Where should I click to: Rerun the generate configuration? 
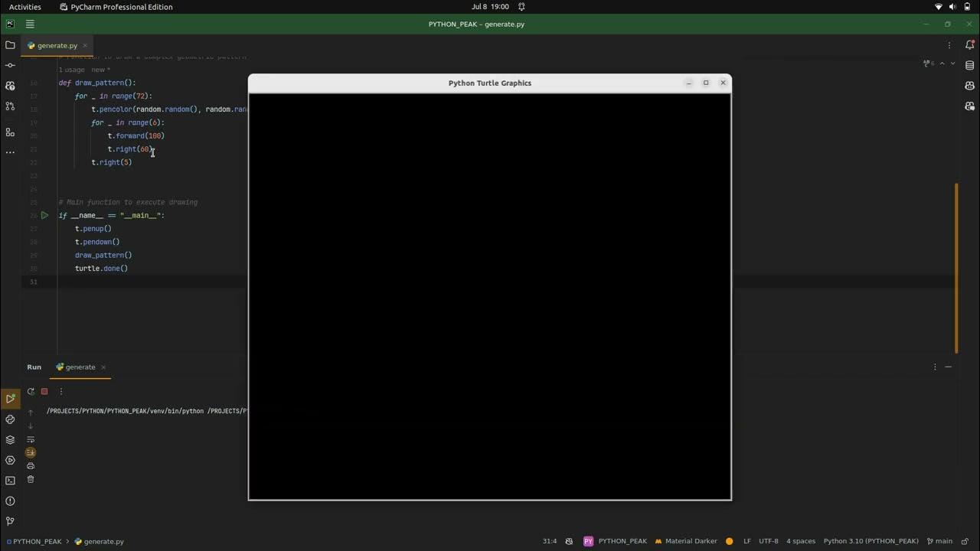coord(31,391)
